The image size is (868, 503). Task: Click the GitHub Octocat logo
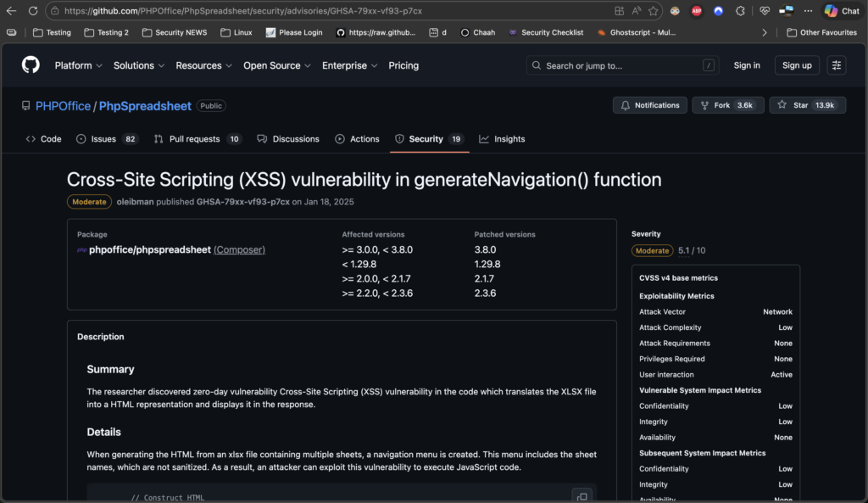(x=31, y=65)
